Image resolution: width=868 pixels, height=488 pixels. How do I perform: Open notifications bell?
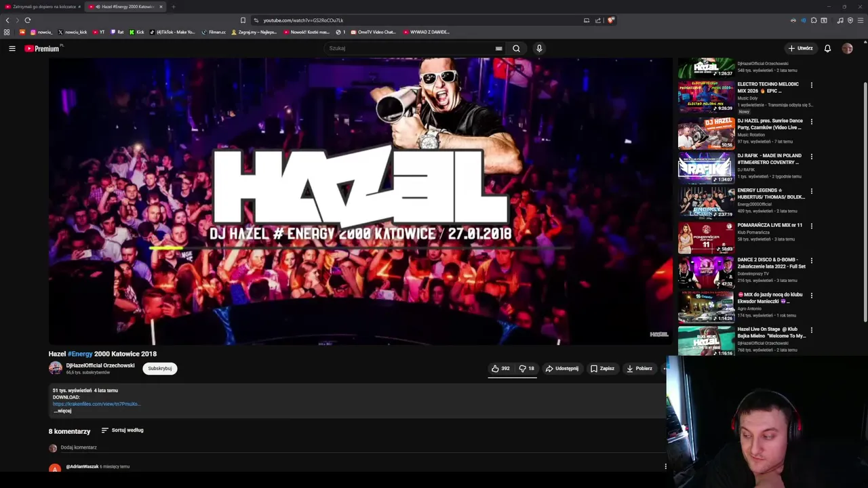(x=827, y=48)
